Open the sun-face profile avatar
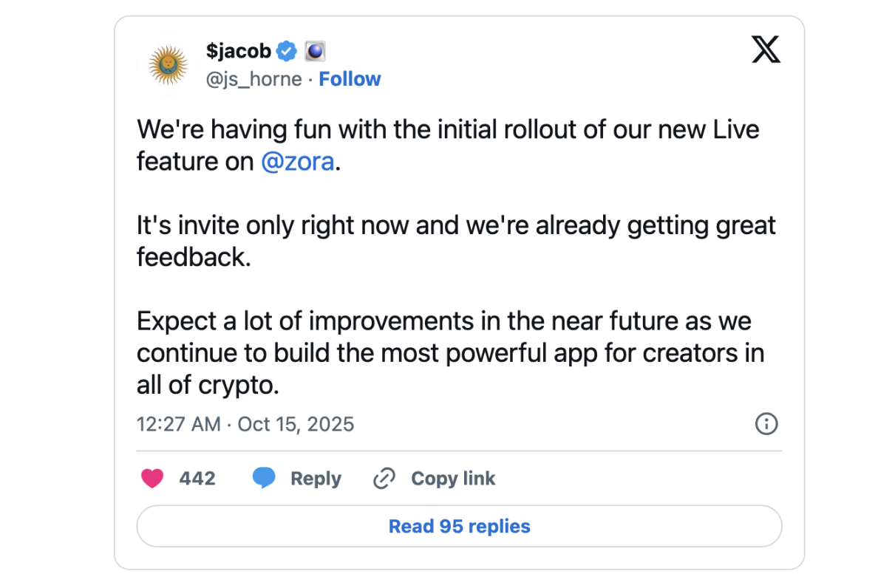 click(x=169, y=65)
